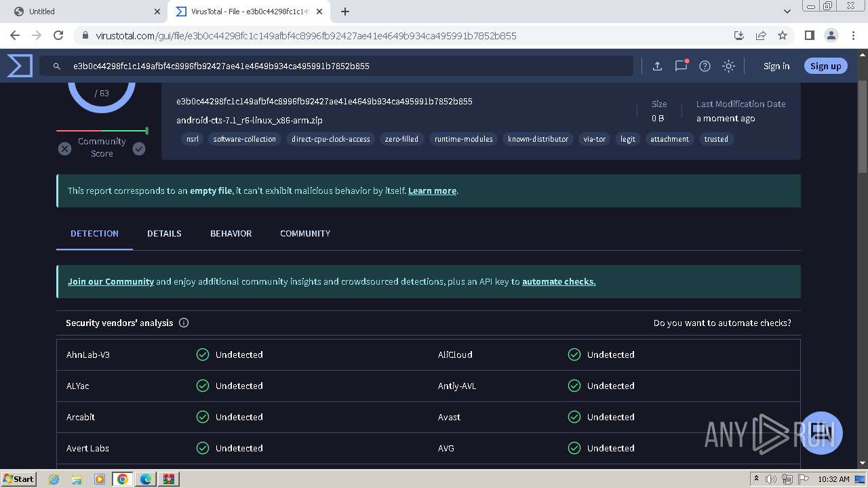Close the VirusTotal tab
The image size is (868, 488).
[x=319, y=12]
